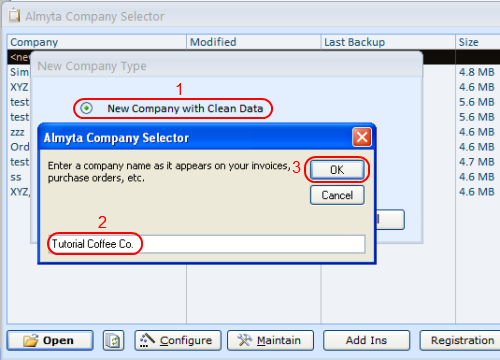This screenshot has height=360, width=500.
Task: Click the company name text field
Action: click(x=207, y=244)
